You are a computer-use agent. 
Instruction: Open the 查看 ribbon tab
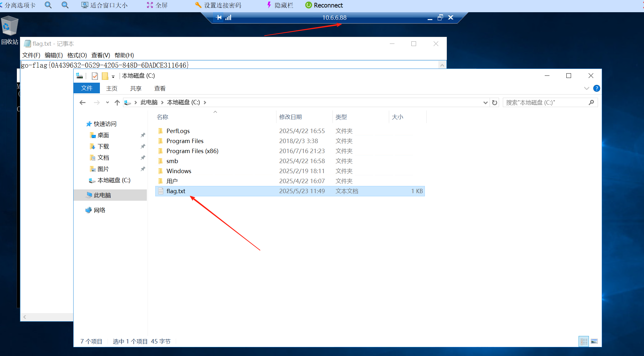[160, 88]
